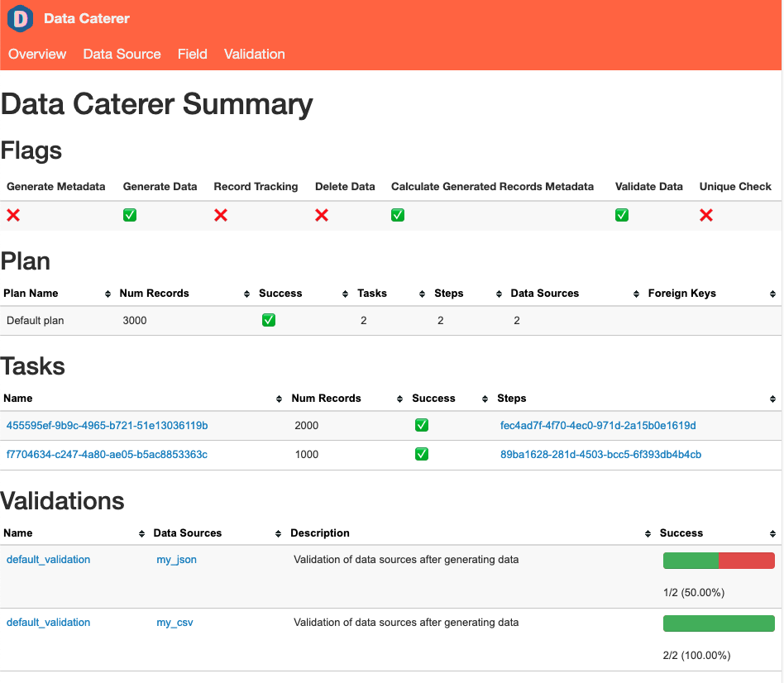Image resolution: width=784 pixels, height=683 pixels.
Task: Open the Data Source navigation tab
Action: pos(122,54)
